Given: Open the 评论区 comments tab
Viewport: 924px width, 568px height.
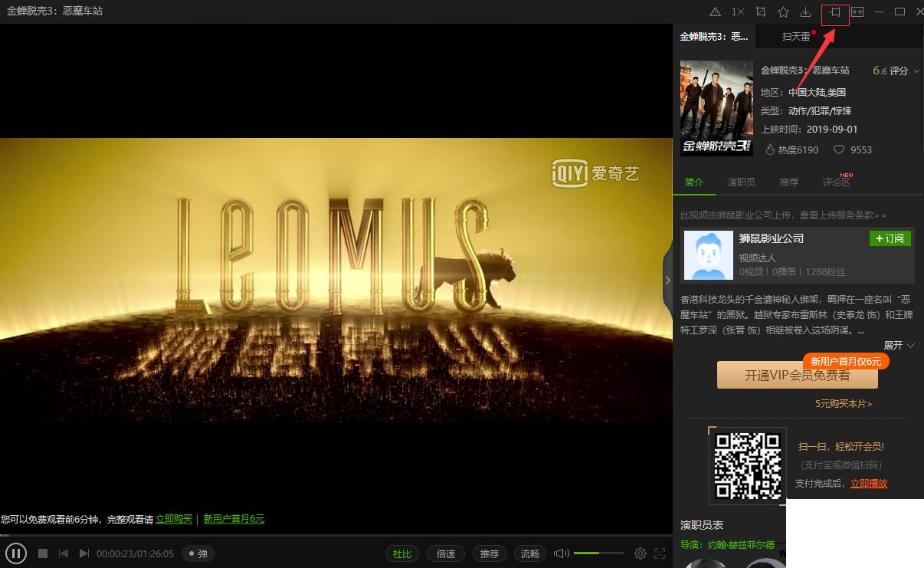Looking at the screenshot, I should pyautogui.click(x=836, y=182).
